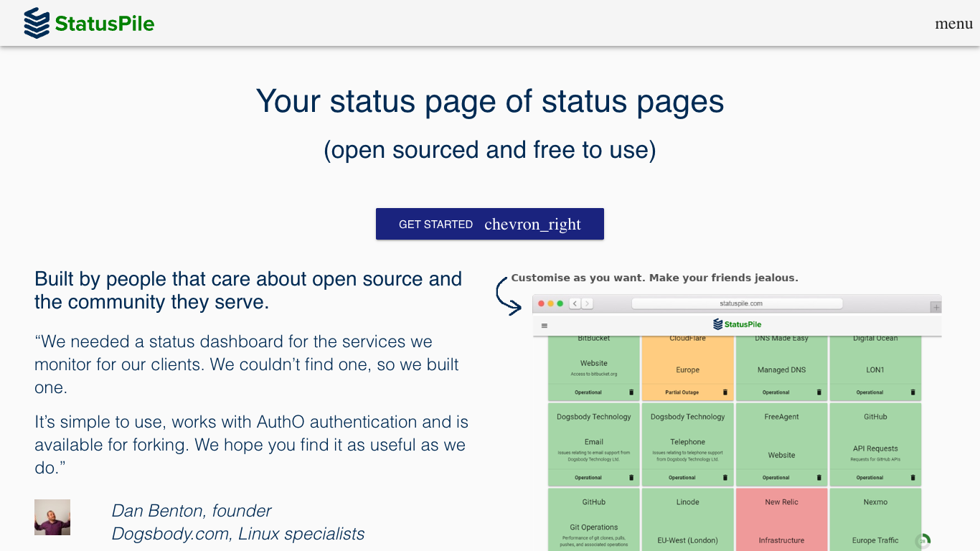Click the orange CloudFlare Europe tile

click(x=687, y=368)
